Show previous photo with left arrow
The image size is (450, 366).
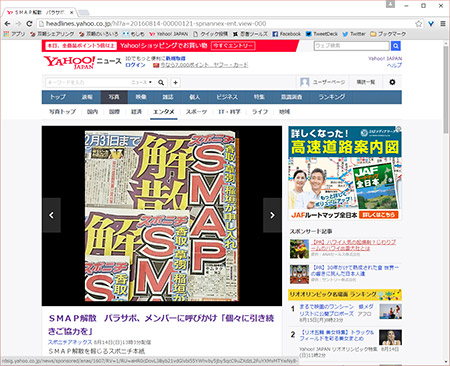(x=51, y=215)
